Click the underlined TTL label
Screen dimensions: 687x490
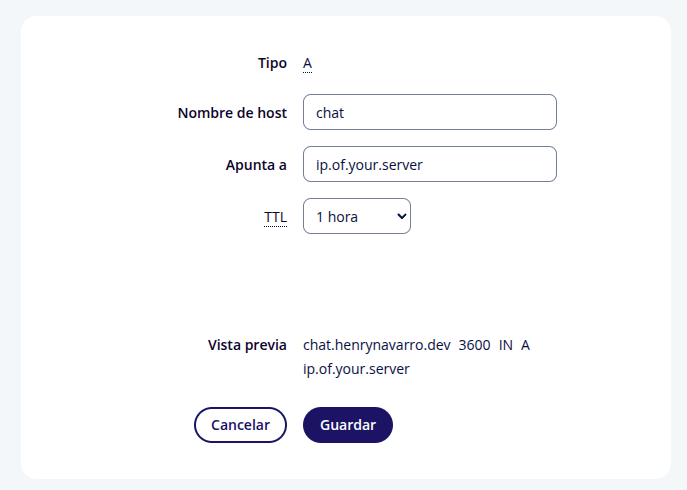coord(275,216)
